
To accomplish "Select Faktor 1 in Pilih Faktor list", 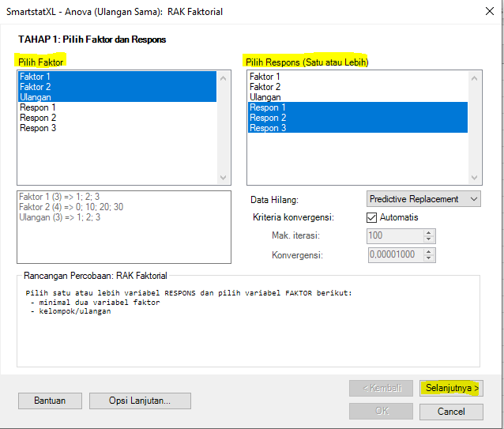I will [35, 77].
